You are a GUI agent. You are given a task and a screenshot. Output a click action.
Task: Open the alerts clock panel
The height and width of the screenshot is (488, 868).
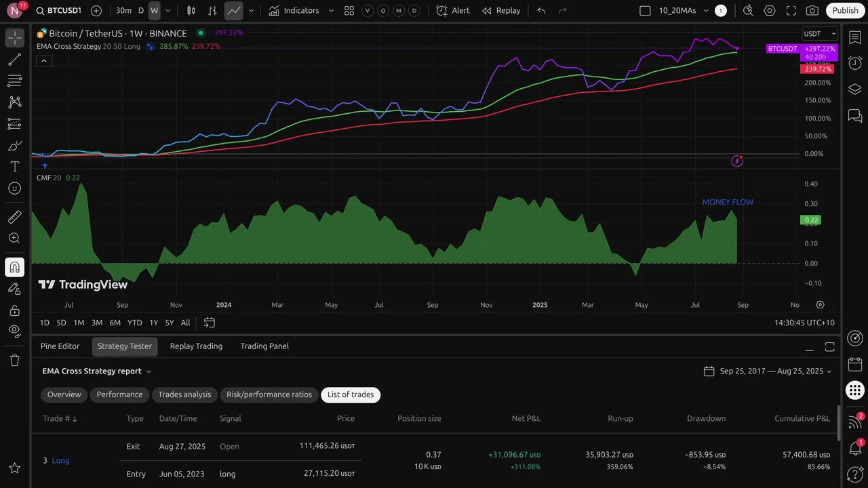854,64
